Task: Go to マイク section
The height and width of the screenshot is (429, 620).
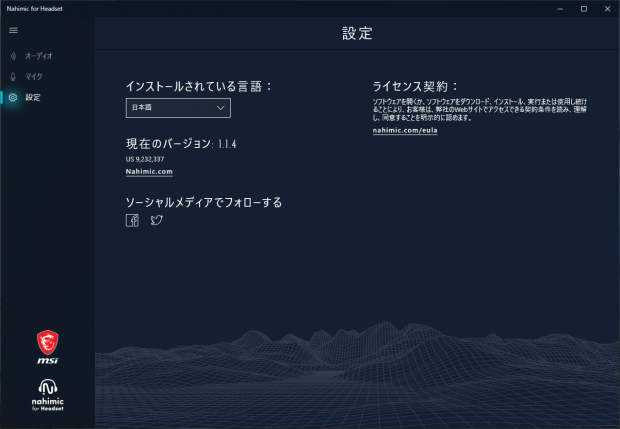Action: click(34, 77)
